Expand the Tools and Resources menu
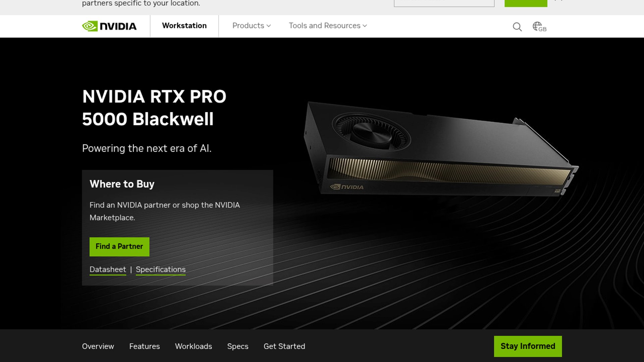 pyautogui.click(x=328, y=26)
